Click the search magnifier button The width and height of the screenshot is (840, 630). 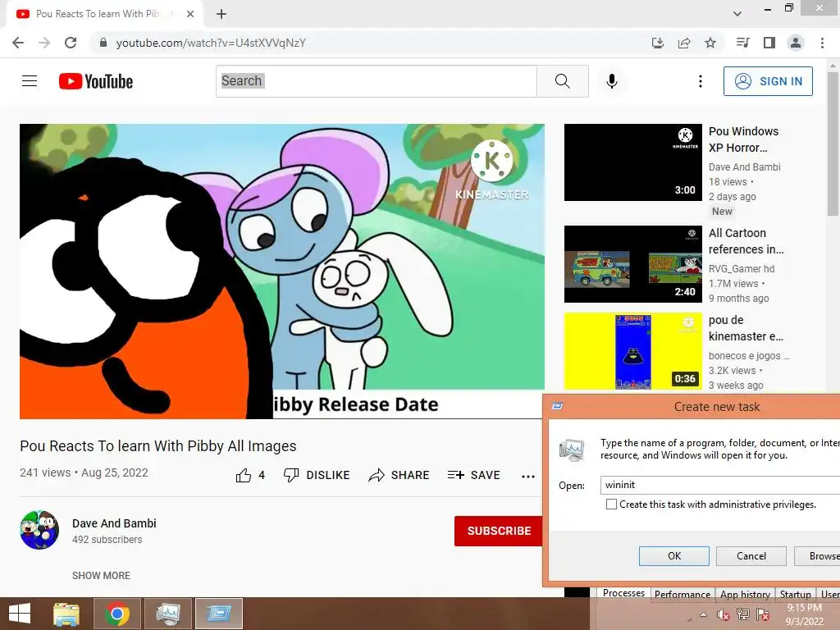[x=563, y=81]
